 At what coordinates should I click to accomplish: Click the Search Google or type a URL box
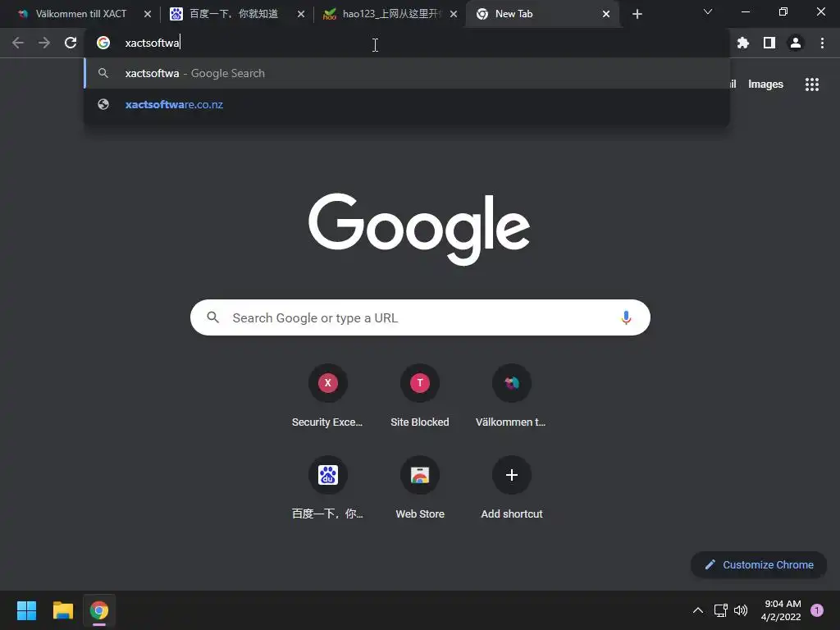coord(420,317)
